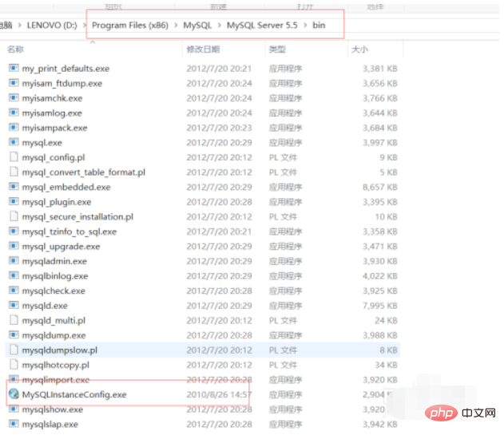Go to MySQL folder breadcrumb
Viewport: 504px width, 439px height.
click(x=197, y=25)
